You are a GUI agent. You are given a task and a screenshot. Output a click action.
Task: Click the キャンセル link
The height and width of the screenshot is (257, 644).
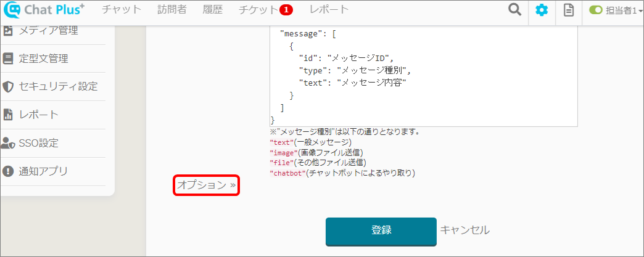(x=464, y=230)
